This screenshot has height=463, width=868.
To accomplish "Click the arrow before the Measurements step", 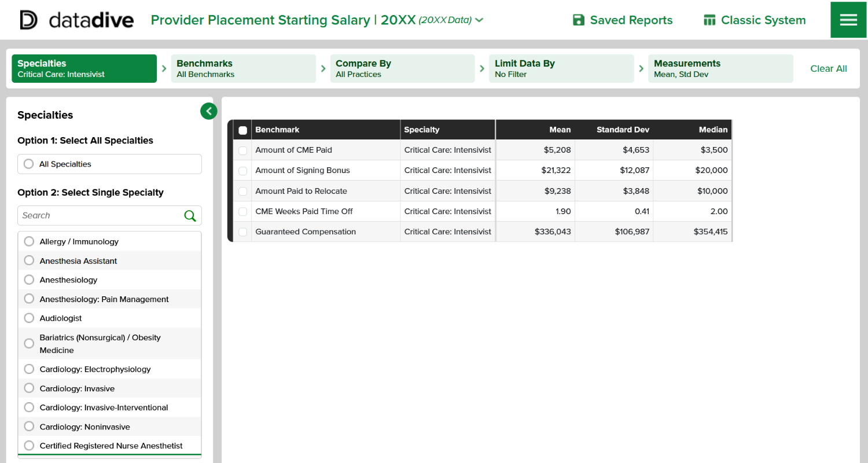I will click(641, 69).
